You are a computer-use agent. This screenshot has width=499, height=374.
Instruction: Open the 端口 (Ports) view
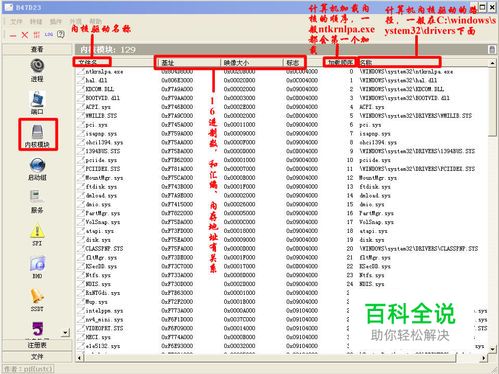tap(37, 103)
